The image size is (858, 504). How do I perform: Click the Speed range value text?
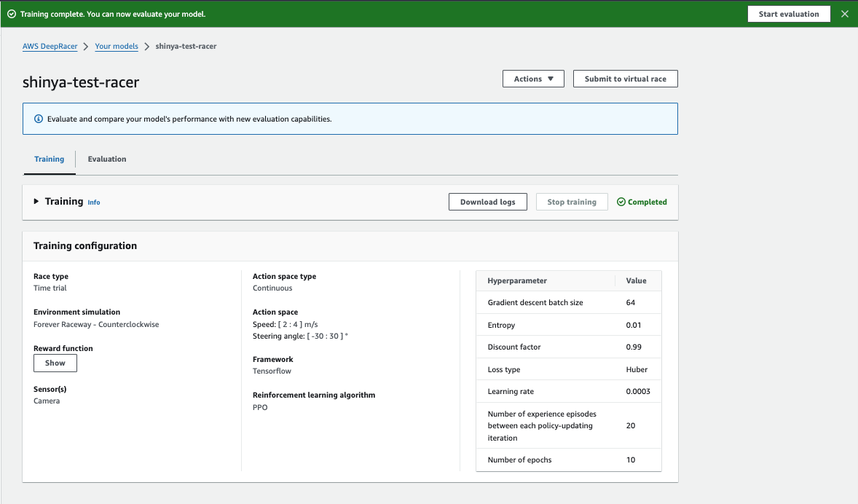click(285, 325)
